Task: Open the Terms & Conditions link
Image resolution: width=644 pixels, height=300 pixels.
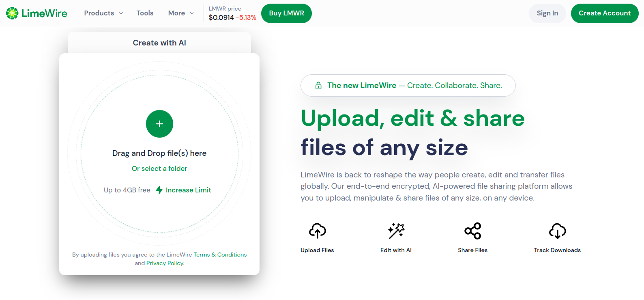Action: [220, 255]
